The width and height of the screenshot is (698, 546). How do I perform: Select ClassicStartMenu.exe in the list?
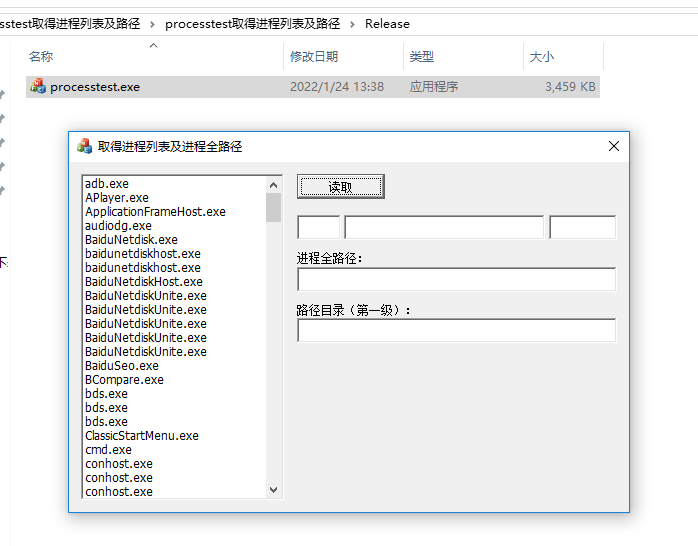pyautogui.click(x=142, y=436)
